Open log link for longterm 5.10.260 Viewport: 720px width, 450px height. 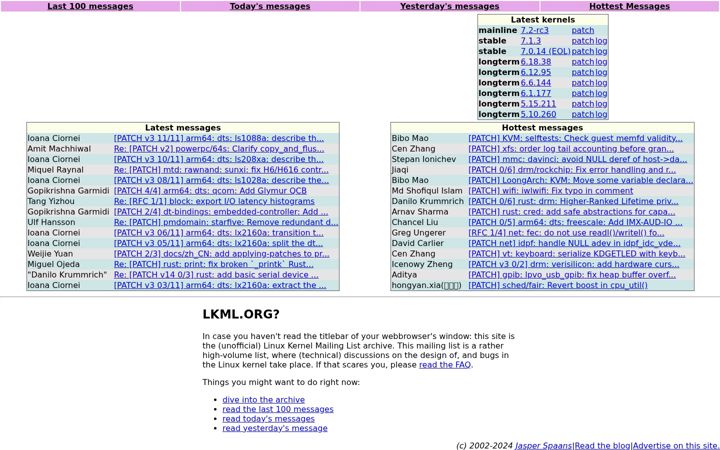601,114
